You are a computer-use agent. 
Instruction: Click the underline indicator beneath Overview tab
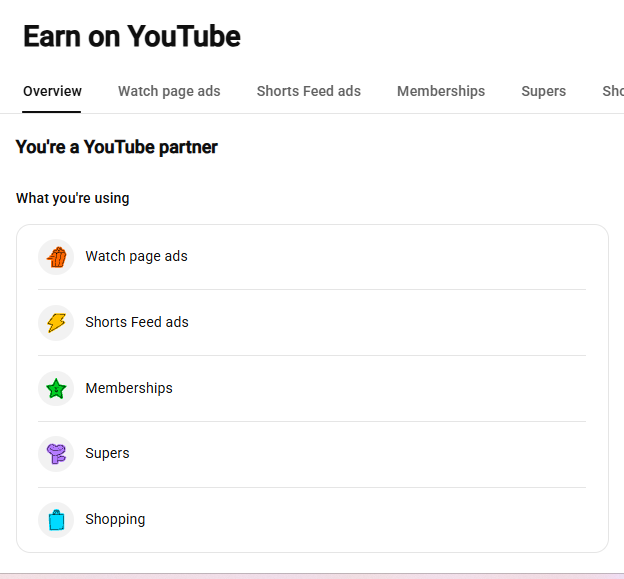[52, 112]
